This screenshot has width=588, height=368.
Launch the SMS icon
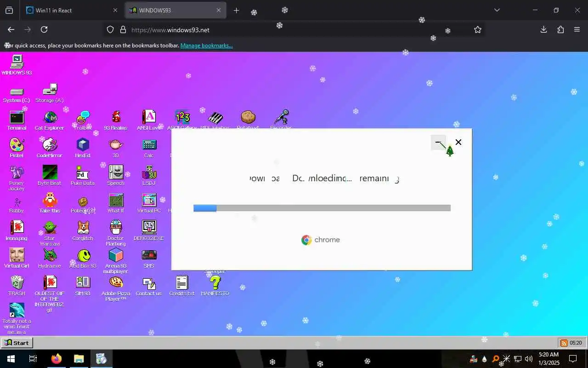pyautogui.click(x=149, y=259)
